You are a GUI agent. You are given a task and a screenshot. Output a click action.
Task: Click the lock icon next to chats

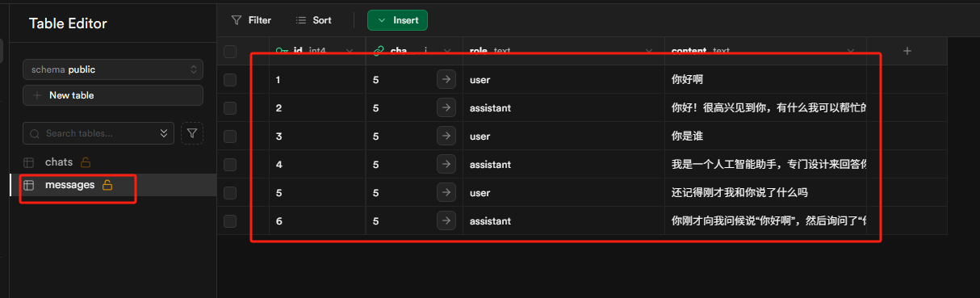86,162
